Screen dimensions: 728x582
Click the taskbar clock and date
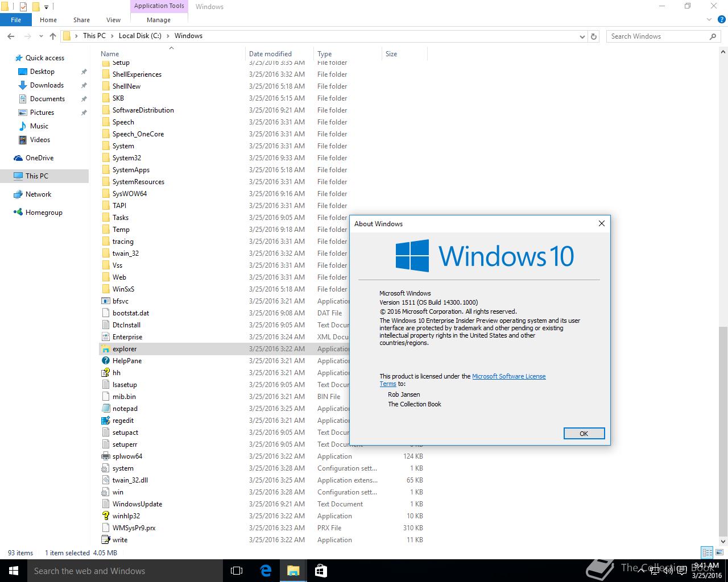(x=706, y=571)
